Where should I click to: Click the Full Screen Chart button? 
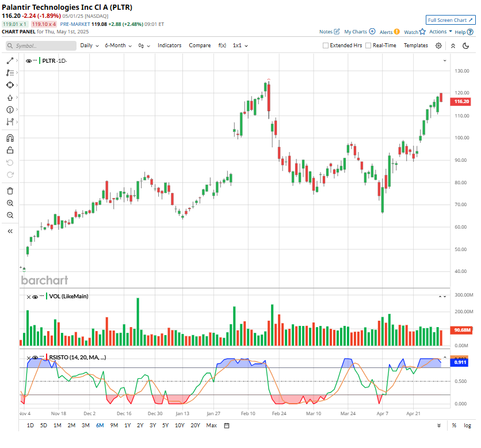[x=451, y=20]
